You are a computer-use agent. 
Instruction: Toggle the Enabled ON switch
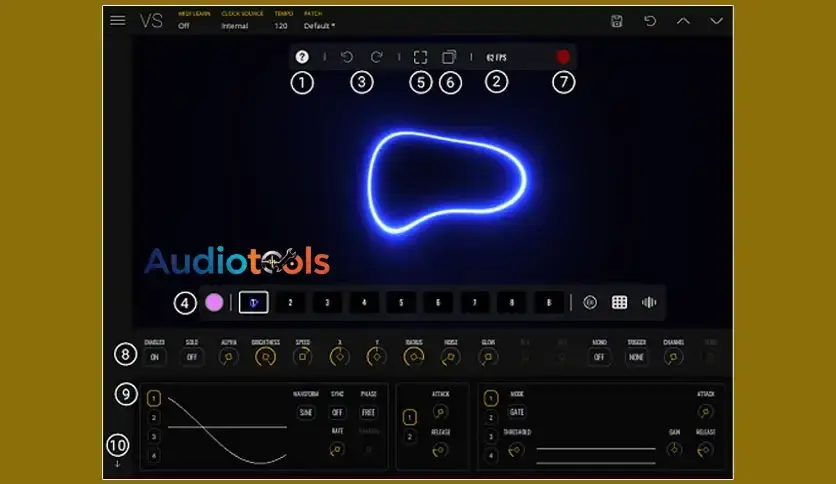point(154,357)
